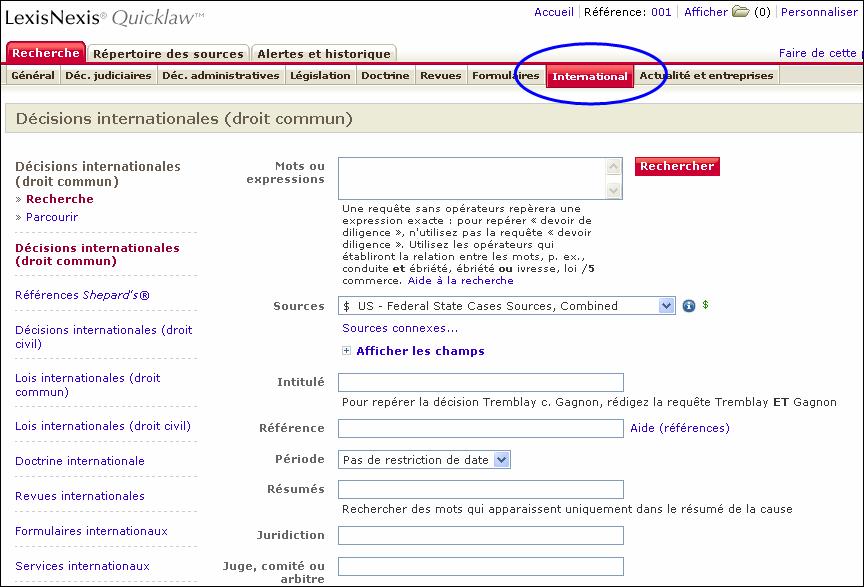Open Références Shepard's sidebar link
This screenshot has width=864, height=587.
(x=82, y=295)
